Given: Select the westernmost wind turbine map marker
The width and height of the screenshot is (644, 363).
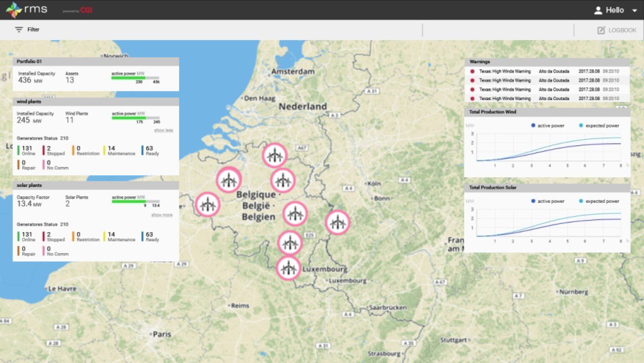Looking at the screenshot, I should (x=207, y=204).
